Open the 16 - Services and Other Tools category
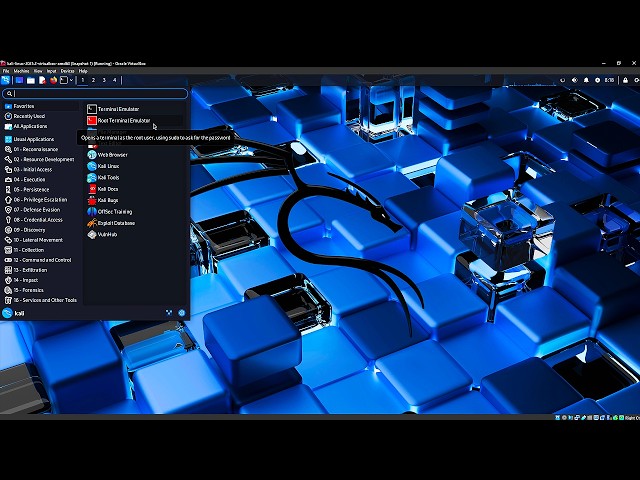The height and width of the screenshot is (480, 640). click(41, 300)
